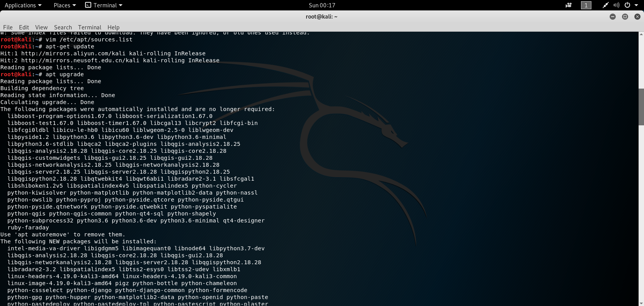Viewport: 644px width, 306px height.
Task: Click 'python-pyspatialite' package name
Action: click(x=204, y=207)
